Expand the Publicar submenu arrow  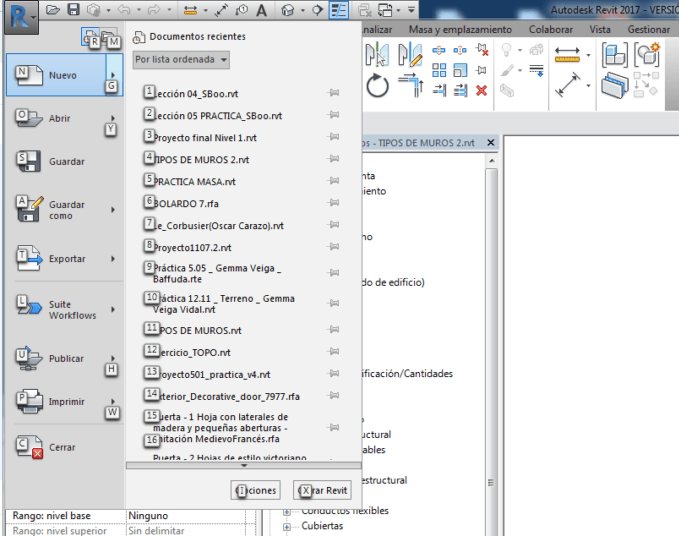(113, 358)
